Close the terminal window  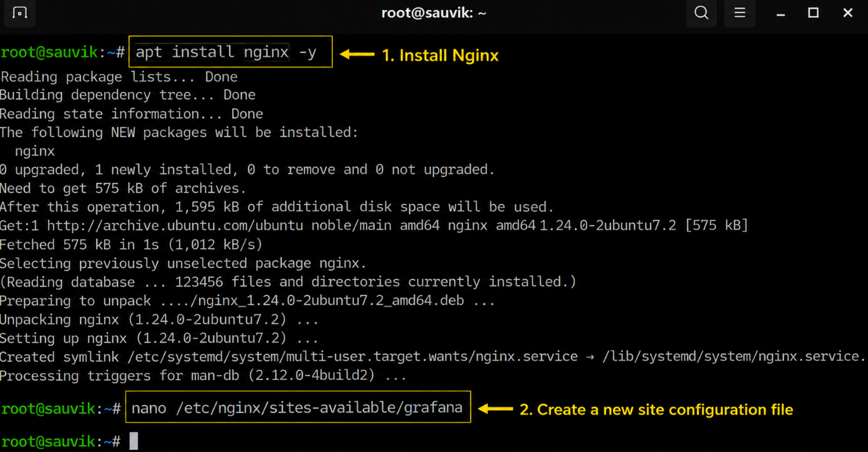[848, 13]
